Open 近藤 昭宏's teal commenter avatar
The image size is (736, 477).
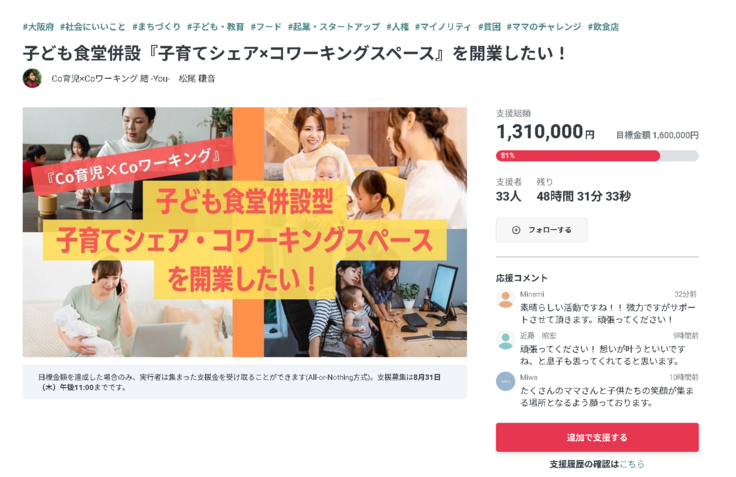506,340
